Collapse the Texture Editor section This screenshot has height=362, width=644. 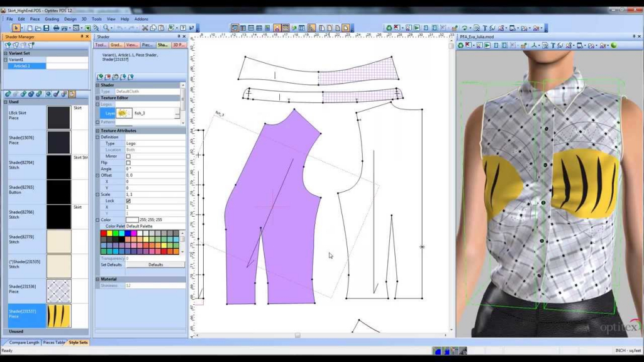pos(97,98)
